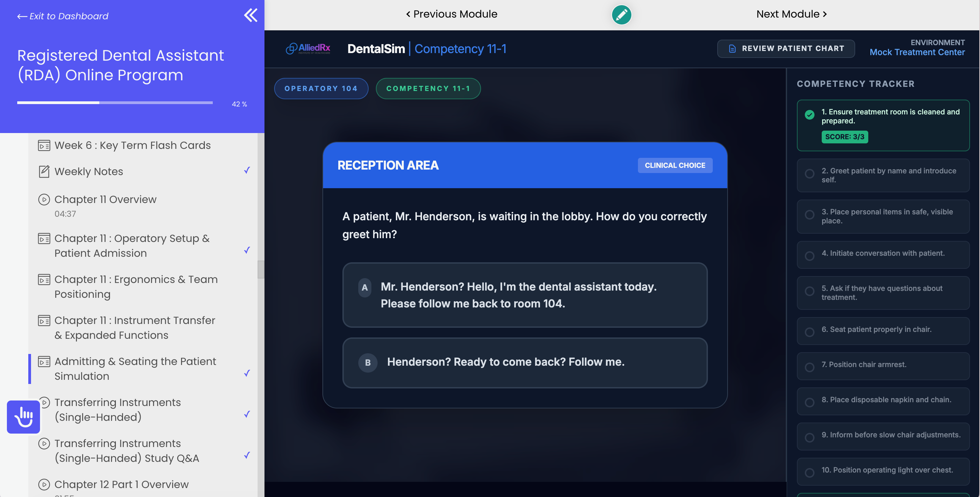Click Weekly Notes pencil icon
The image size is (980, 497).
pyautogui.click(x=44, y=172)
